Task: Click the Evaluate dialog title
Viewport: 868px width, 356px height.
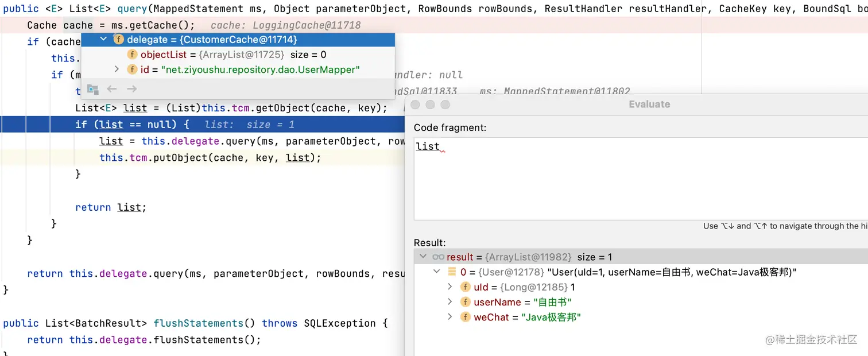Action: point(649,105)
